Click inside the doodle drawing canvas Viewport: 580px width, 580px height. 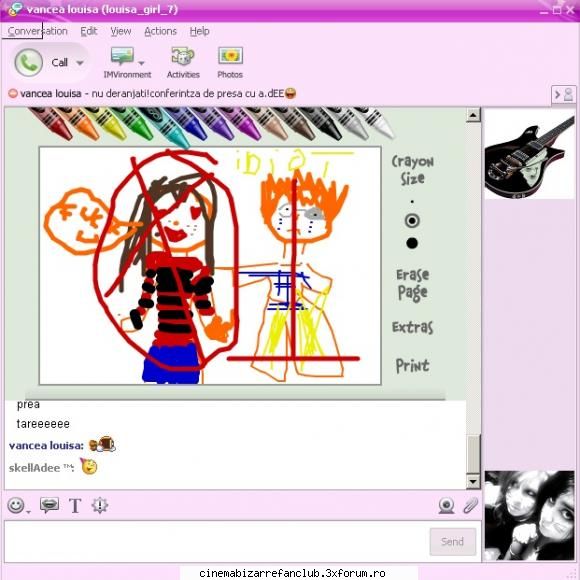click(210, 266)
